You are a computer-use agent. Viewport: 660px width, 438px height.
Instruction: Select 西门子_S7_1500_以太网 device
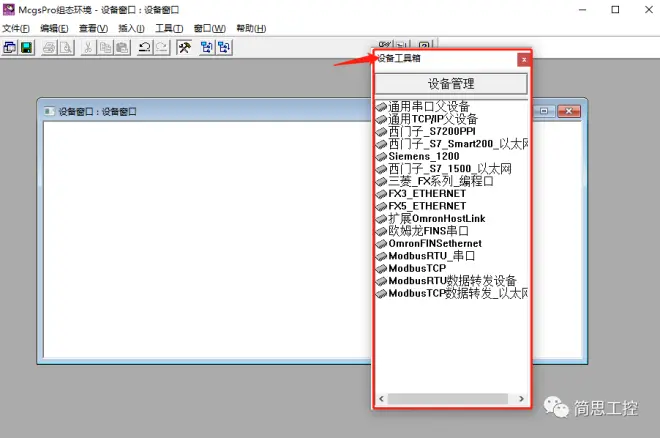point(444,169)
